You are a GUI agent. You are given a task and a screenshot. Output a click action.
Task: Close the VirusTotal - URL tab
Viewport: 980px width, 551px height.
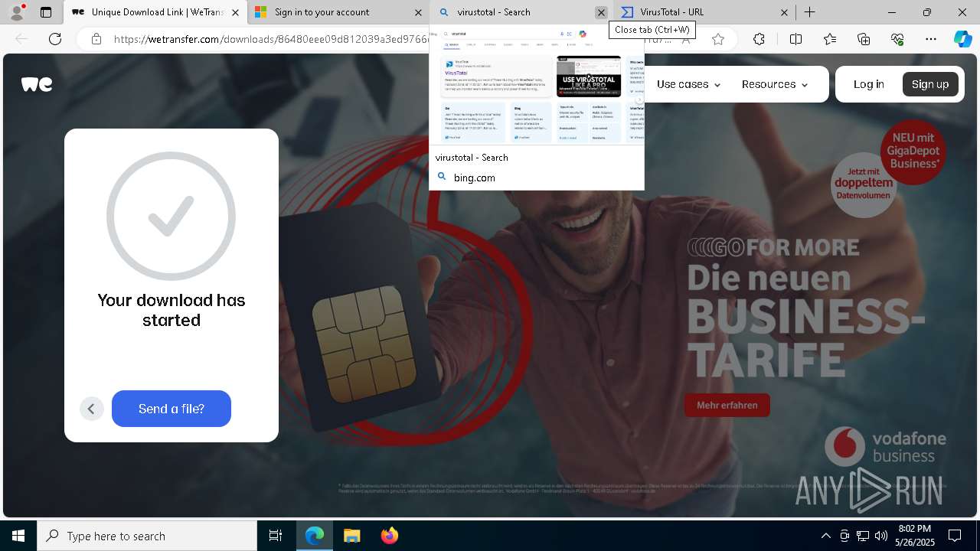pyautogui.click(x=784, y=12)
